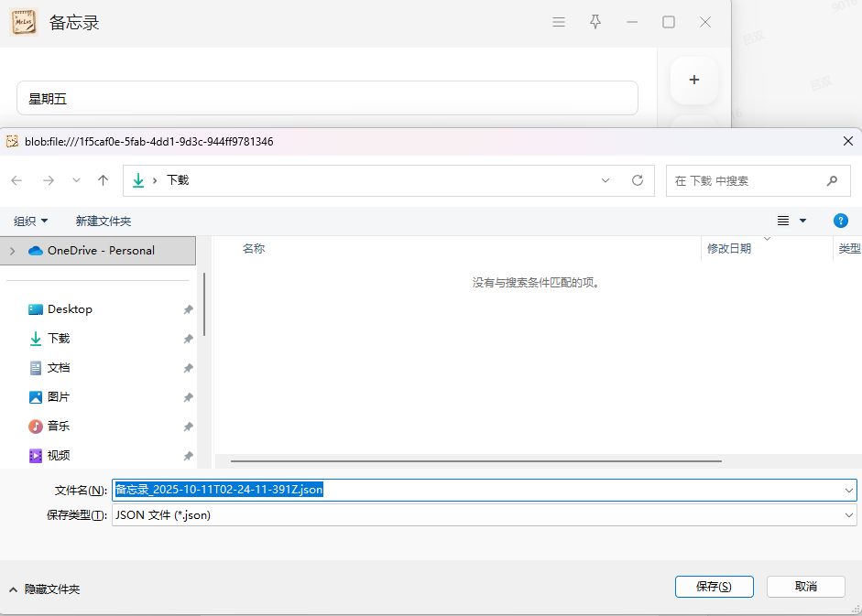The height and width of the screenshot is (616, 862).
Task: Click the pin icon in memo title bar
Action: [595, 22]
